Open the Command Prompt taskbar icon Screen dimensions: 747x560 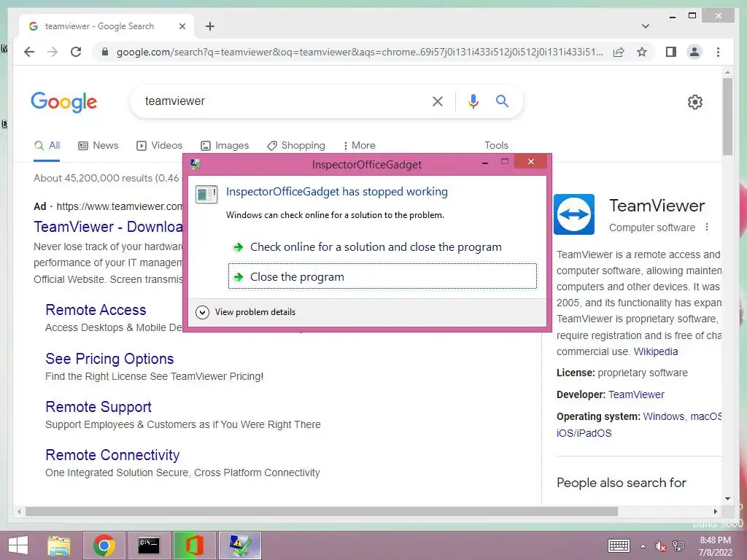point(149,545)
